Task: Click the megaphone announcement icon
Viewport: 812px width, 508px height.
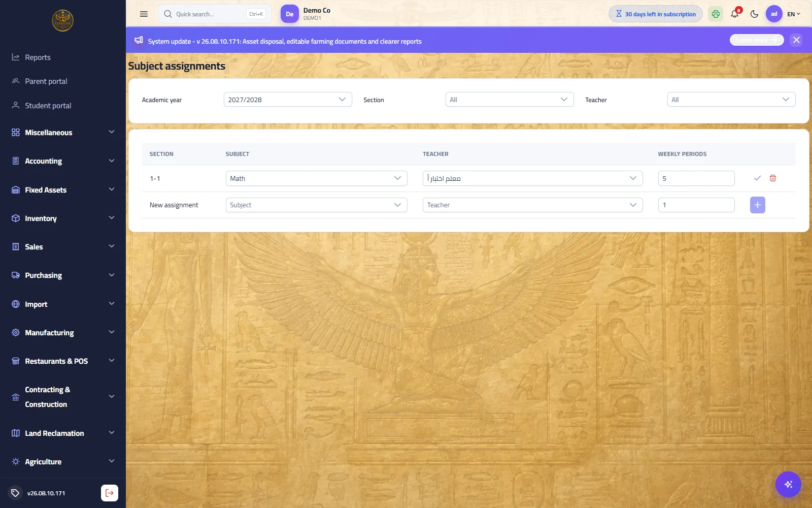Action: 139,41
